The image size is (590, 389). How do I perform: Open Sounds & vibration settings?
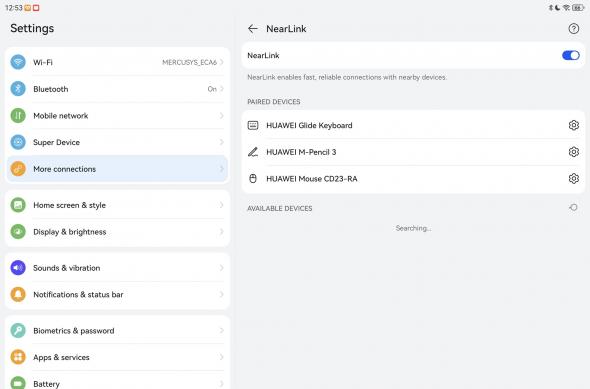pos(117,268)
